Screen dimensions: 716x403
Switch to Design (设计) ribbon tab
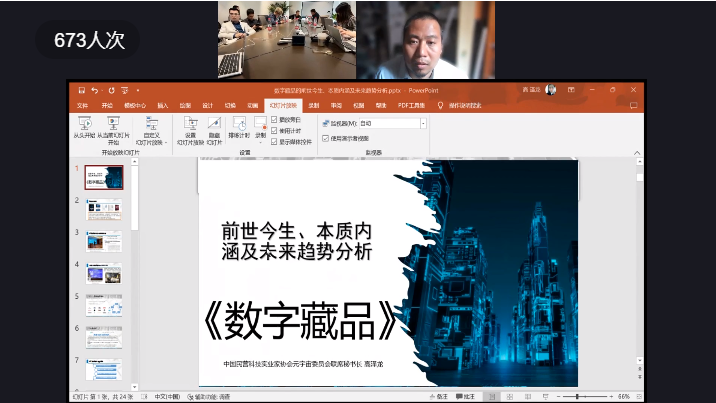[208, 105]
